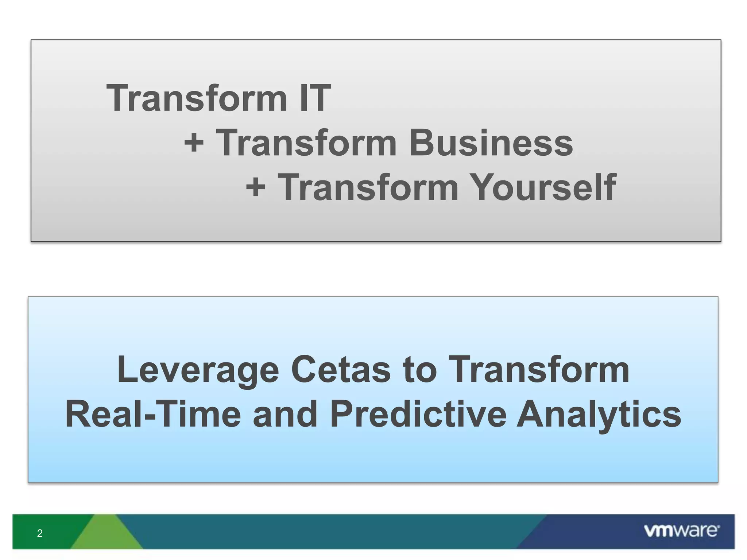Click the plus sign before Transform Business

tap(194, 143)
